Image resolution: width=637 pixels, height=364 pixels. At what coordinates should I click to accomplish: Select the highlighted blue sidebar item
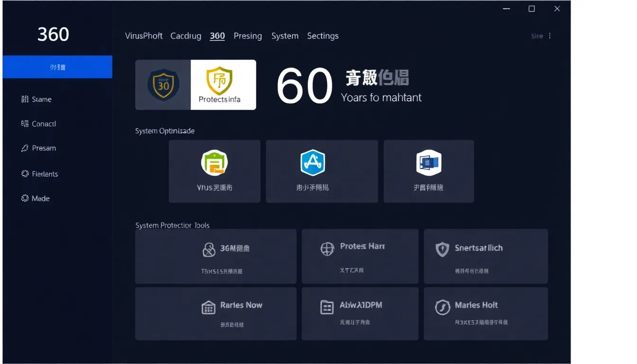point(57,67)
